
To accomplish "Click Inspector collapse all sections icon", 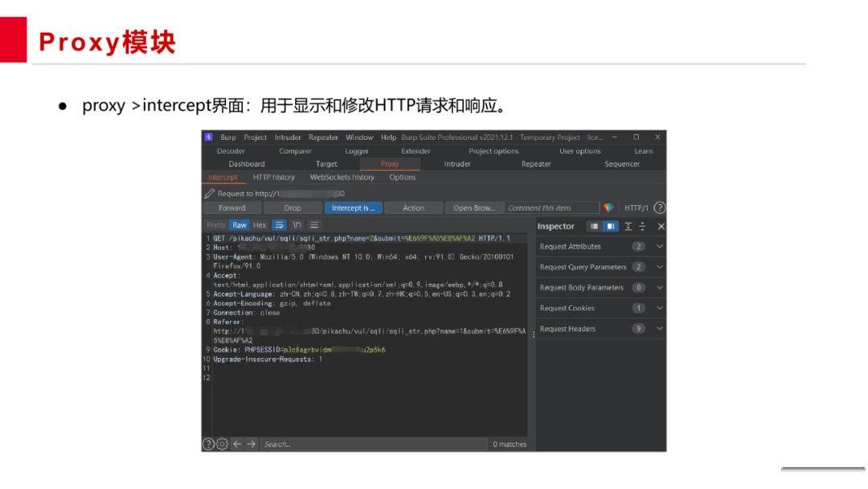I will coord(642,226).
